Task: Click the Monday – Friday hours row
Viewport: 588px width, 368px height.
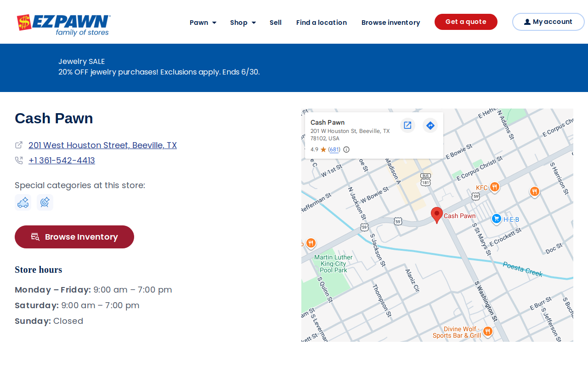Action: click(x=93, y=290)
